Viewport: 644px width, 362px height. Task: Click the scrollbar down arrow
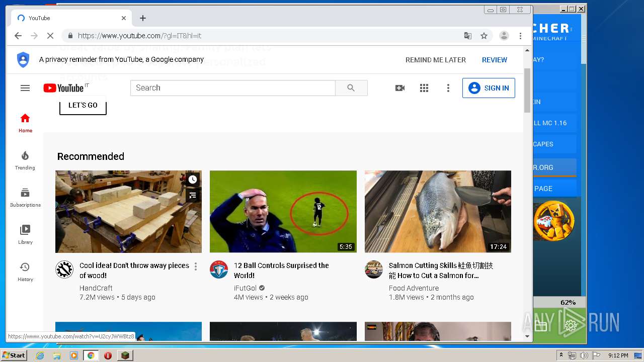coord(527,336)
